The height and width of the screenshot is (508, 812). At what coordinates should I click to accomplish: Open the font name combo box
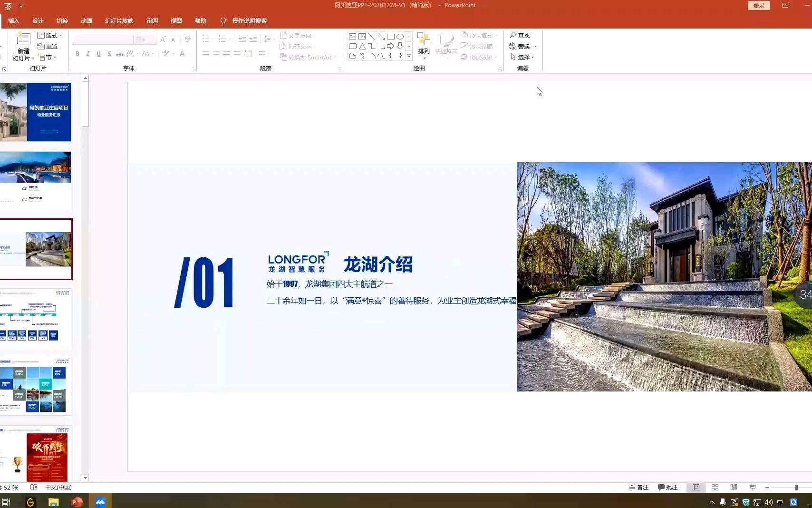pos(103,39)
